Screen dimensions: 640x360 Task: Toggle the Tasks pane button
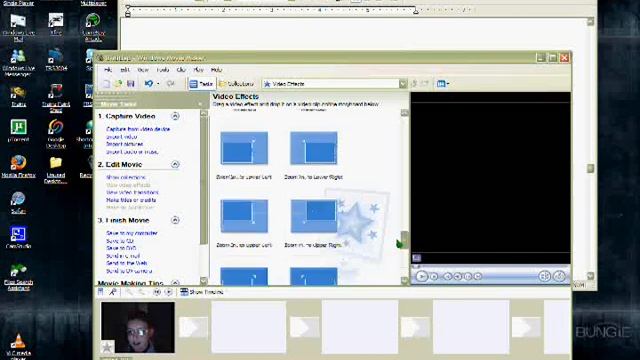tap(201, 84)
